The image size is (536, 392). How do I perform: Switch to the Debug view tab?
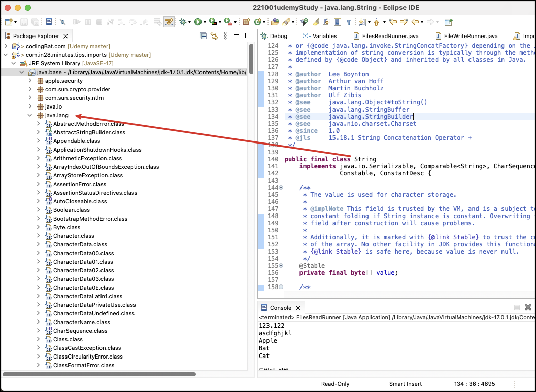coord(274,36)
